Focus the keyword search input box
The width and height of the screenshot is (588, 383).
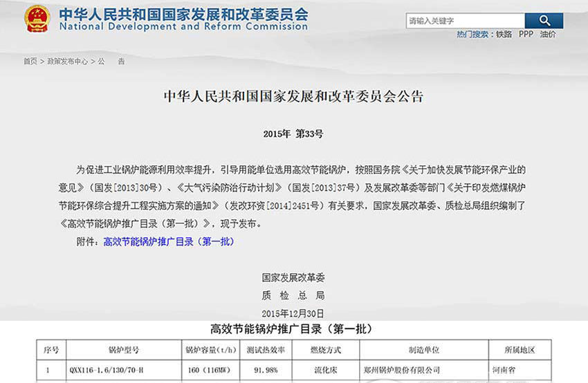pos(465,21)
